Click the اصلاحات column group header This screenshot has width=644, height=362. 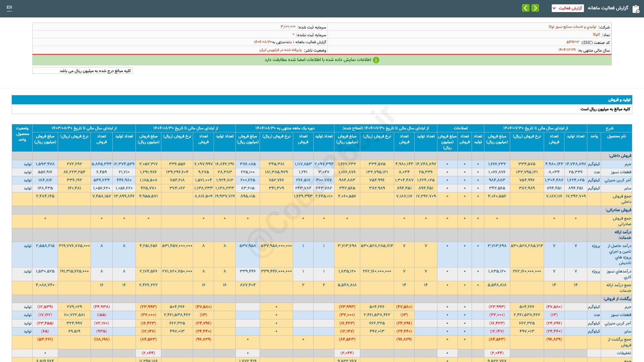[x=460, y=128]
